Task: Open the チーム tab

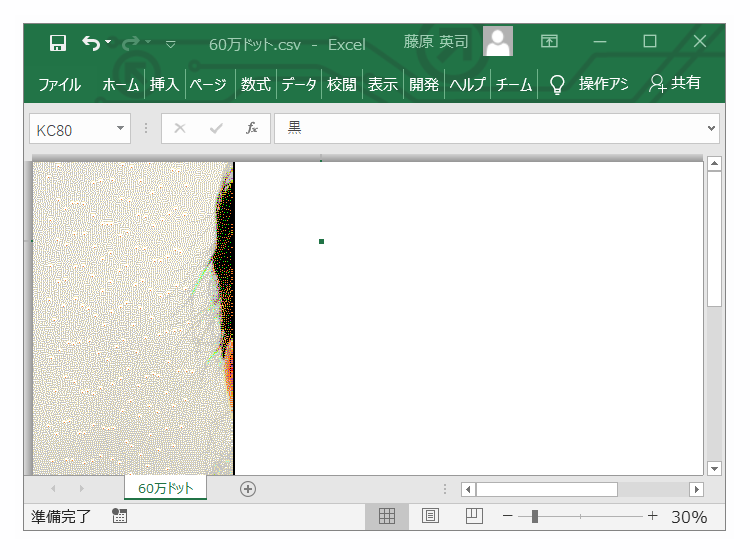Action: (x=514, y=84)
